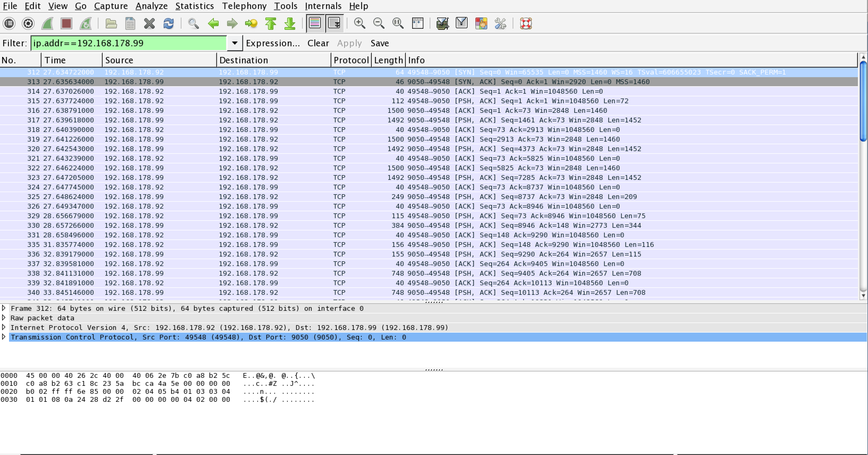Open the capture interfaces list icon
868x455 pixels.
(9, 23)
